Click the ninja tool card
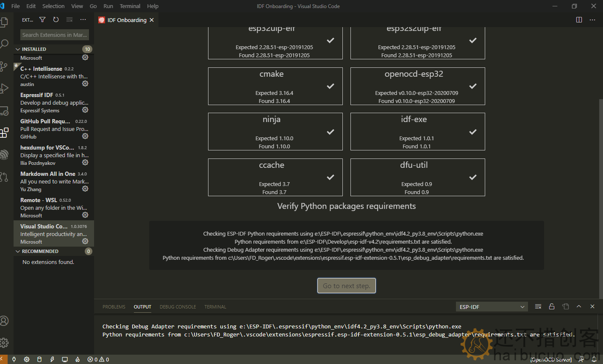Screen dimensions: 603x364 (x=275, y=131)
